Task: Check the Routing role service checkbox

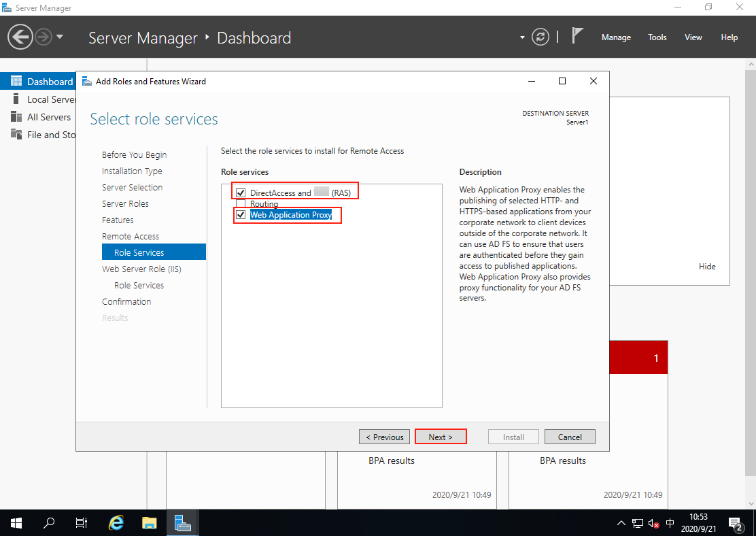Action: pyautogui.click(x=241, y=203)
